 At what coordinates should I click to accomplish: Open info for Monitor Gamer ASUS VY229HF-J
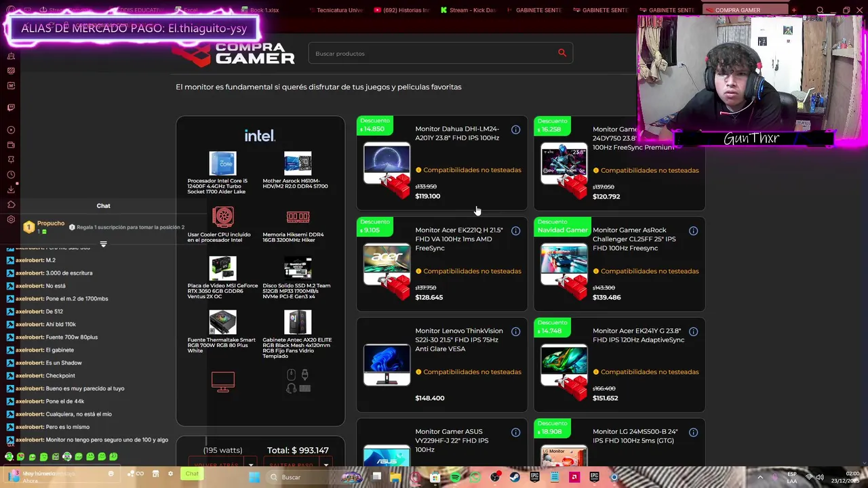click(x=515, y=432)
